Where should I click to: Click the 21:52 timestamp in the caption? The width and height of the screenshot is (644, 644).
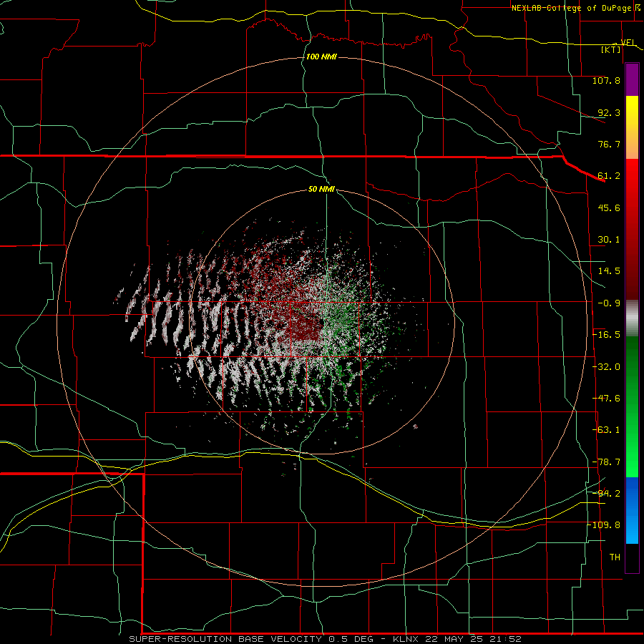[507, 639]
